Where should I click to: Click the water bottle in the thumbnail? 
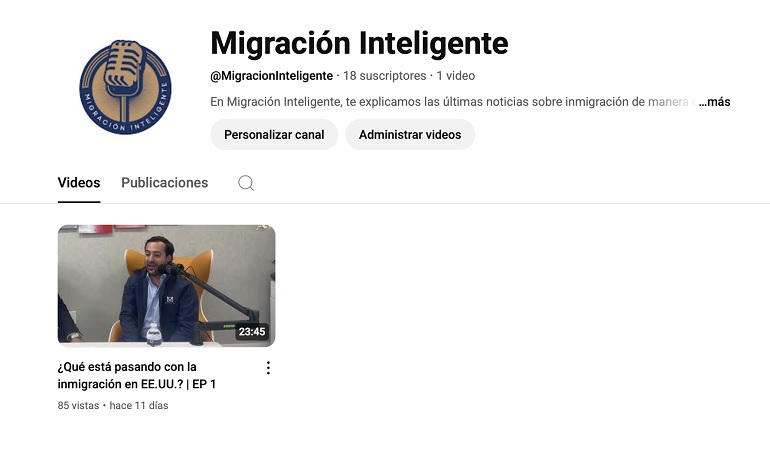pyautogui.click(x=154, y=333)
